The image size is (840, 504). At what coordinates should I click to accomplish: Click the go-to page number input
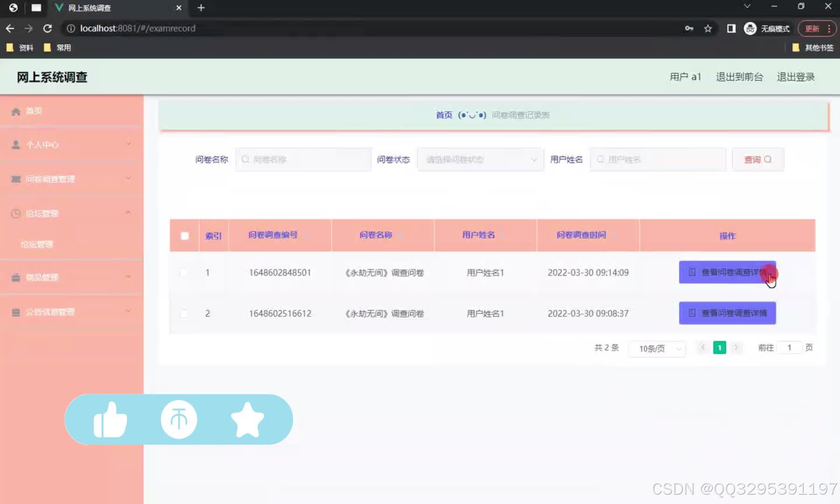(x=789, y=348)
